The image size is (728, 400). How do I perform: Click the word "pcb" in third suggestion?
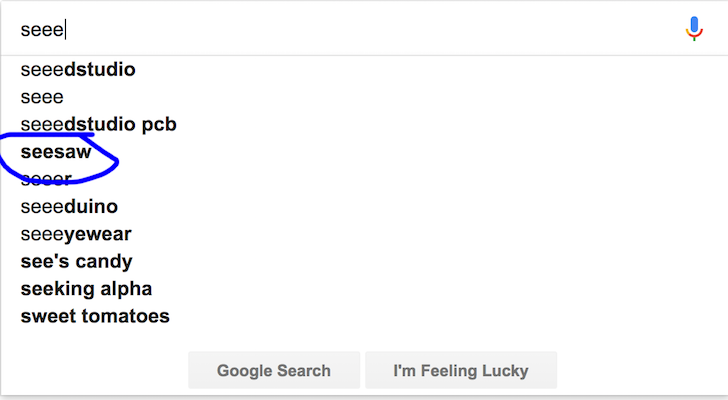click(159, 125)
